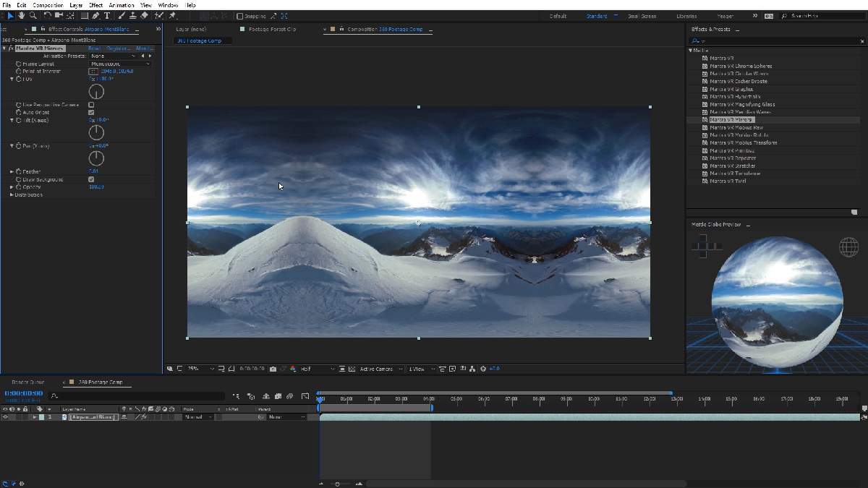Pick the Type text tool

(x=107, y=15)
